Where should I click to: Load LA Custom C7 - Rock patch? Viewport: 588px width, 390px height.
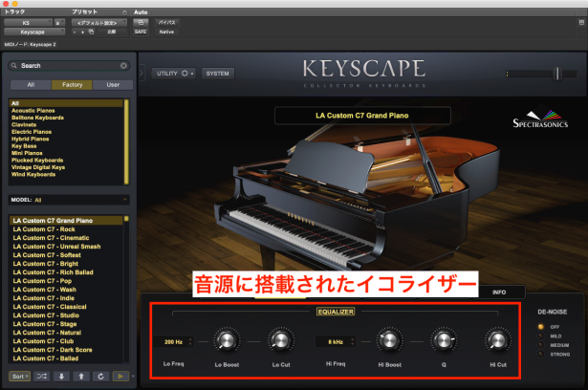coord(66,229)
